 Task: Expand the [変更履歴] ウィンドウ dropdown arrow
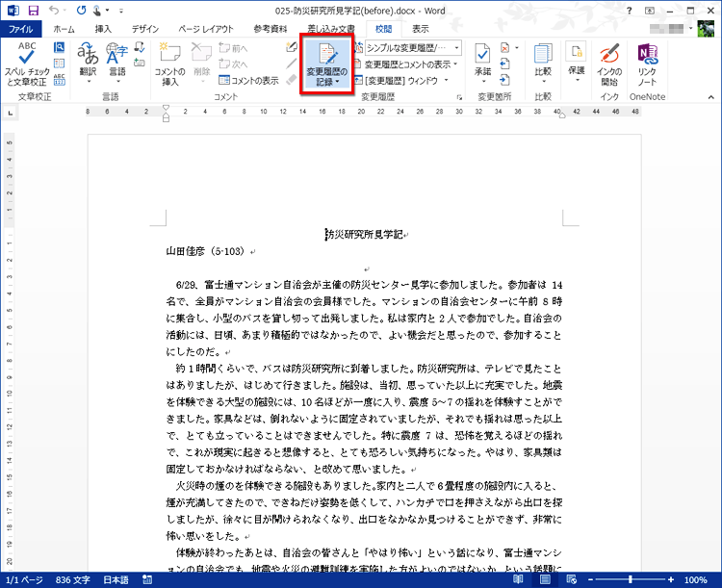446,80
